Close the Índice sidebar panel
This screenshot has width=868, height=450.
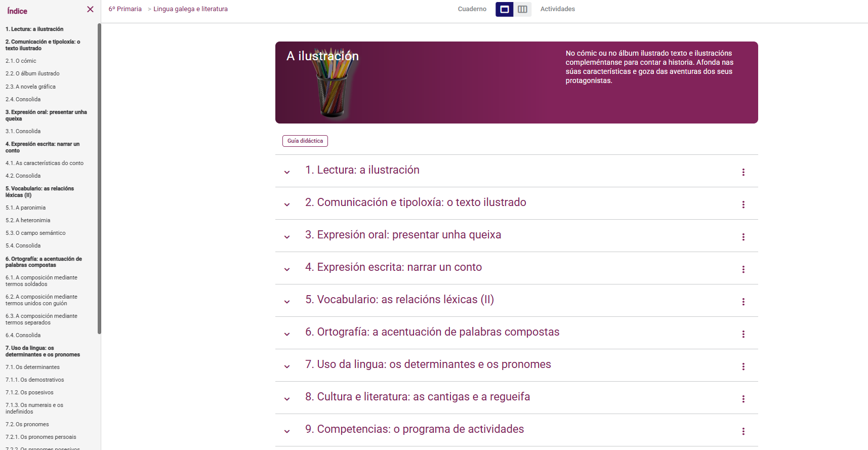[90, 9]
